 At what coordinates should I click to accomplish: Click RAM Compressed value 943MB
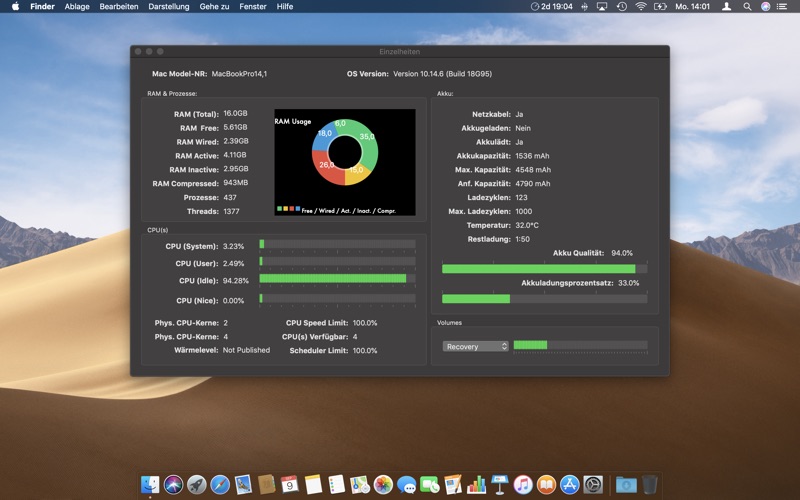[x=236, y=183]
